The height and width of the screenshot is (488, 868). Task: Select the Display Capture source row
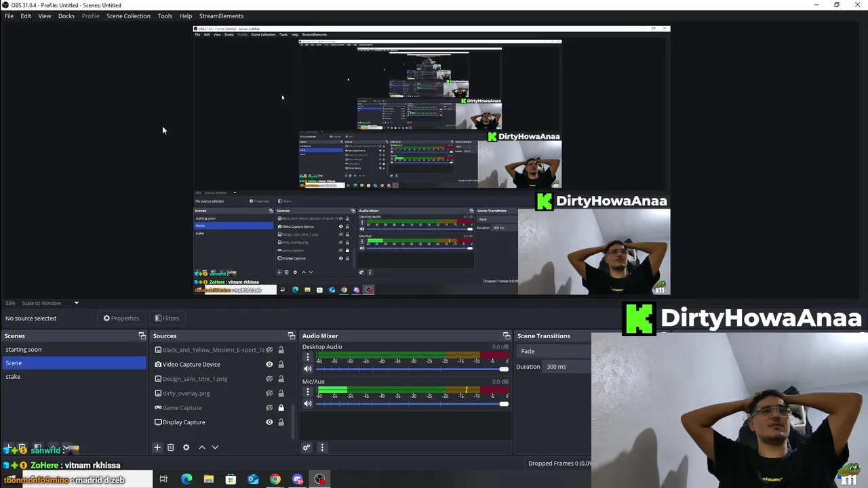pos(220,422)
